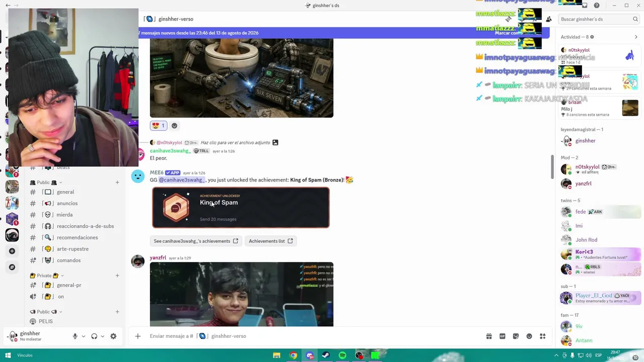Image resolution: width=644 pixels, height=362 pixels.
Task: Open the robot toilet image attachment
Action: coord(242,78)
